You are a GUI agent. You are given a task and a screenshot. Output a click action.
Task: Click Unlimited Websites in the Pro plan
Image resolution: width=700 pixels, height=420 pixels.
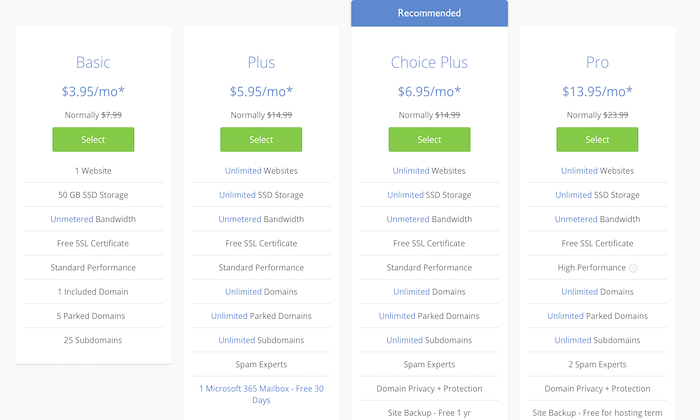click(x=597, y=171)
